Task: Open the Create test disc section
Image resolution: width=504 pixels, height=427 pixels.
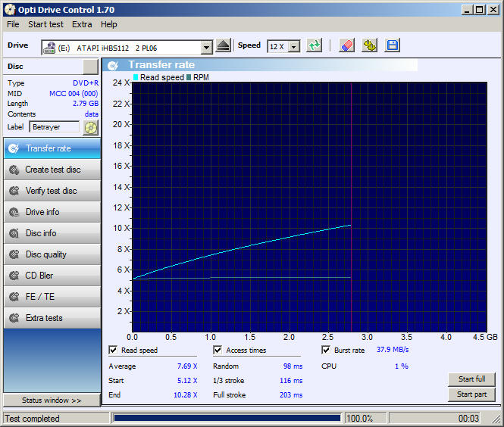Action: point(52,170)
